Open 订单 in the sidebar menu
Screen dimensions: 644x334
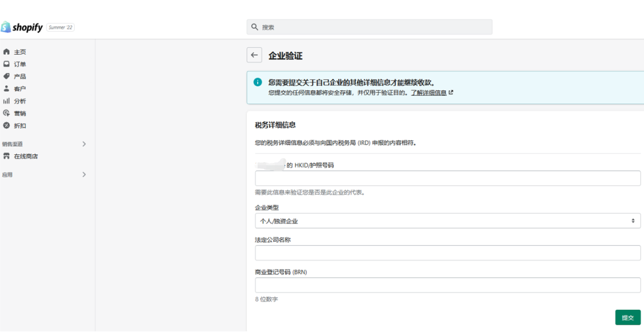point(20,64)
